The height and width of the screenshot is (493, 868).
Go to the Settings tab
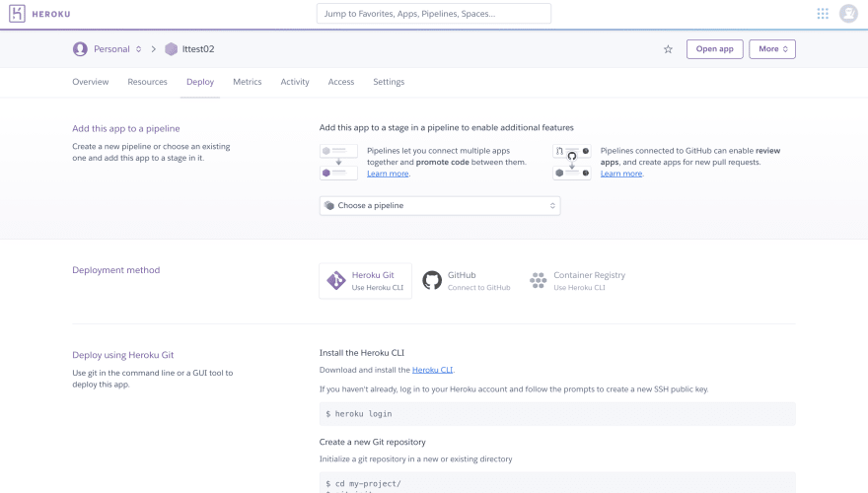click(389, 82)
